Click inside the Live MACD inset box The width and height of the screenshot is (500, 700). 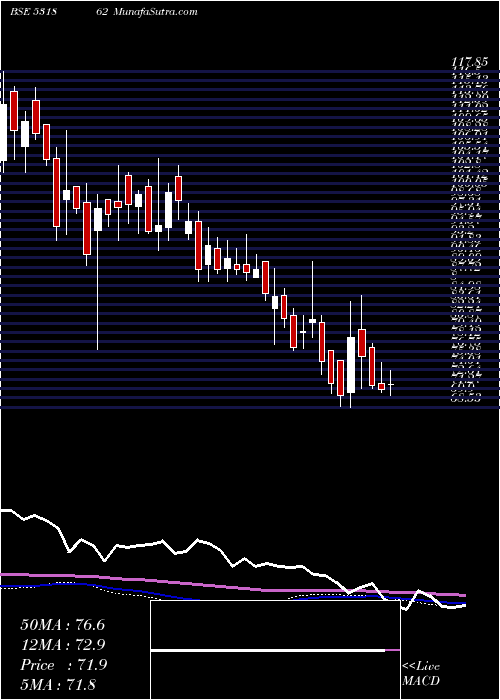[x=275, y=650]
